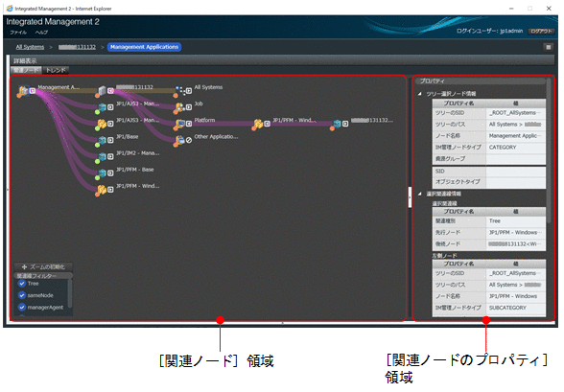Select the JP1/IM2 - Mana... node icon
564x392 pixels.
point(102,156)
